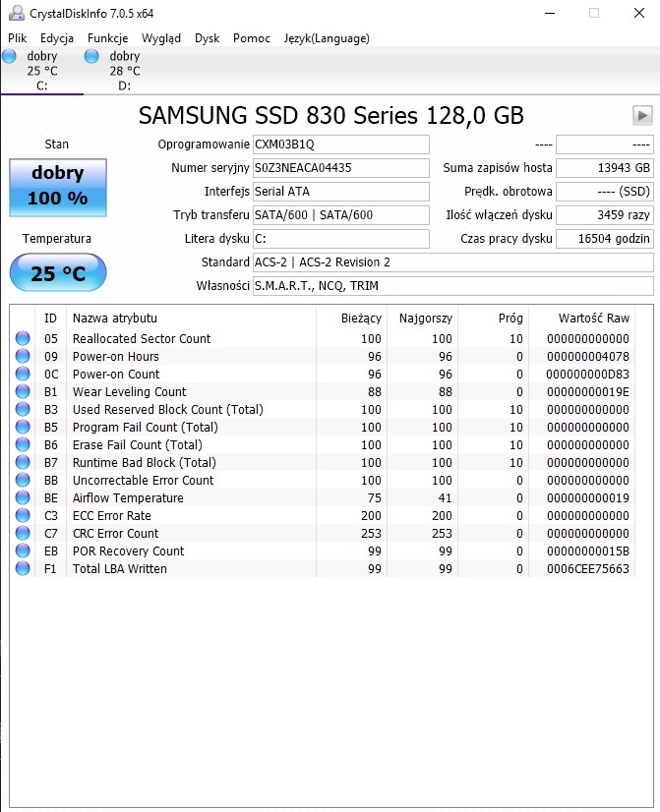Click status orb for Uncorrectable Error Count

point(23,480)
